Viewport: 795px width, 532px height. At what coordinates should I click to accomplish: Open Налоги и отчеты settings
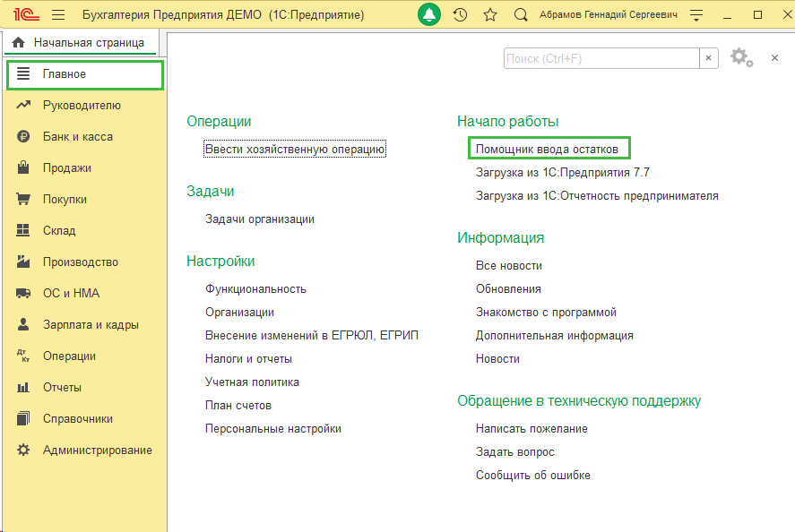click(x=248, y=359)
